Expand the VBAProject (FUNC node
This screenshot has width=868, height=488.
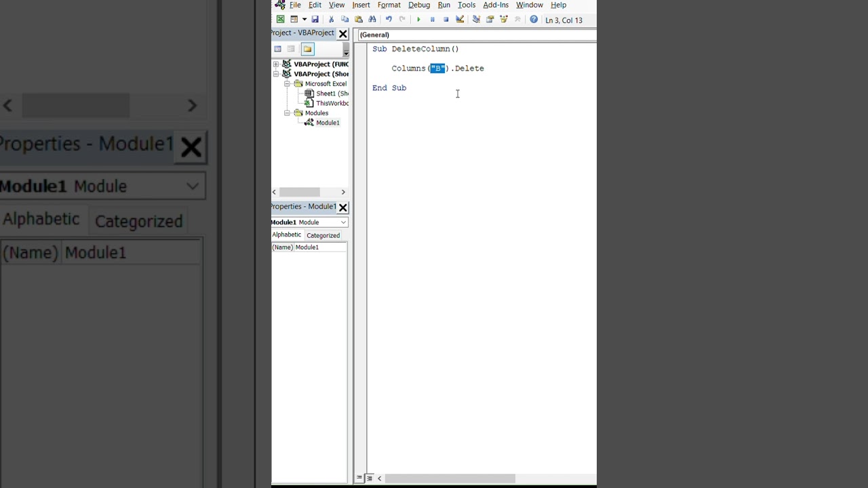[276, 64]
